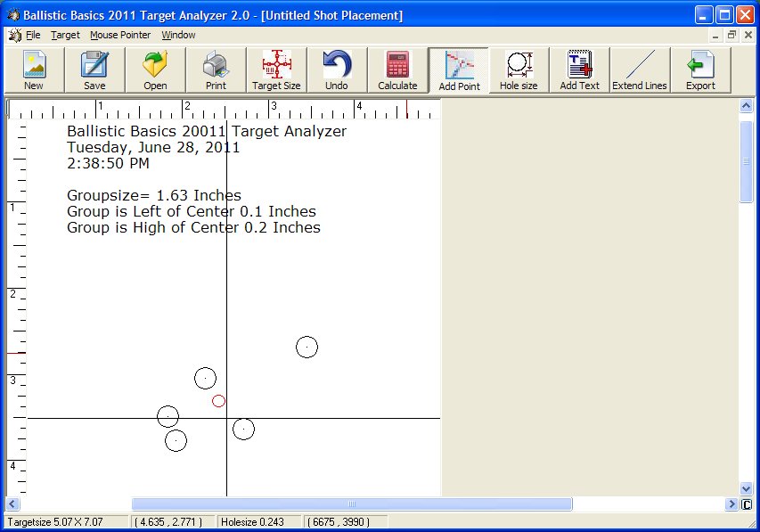Image resolution: width=760 pixels, height=532 pixels.
Task: Click the vertical scrollbar up arrow
Action: pos(746,105)
